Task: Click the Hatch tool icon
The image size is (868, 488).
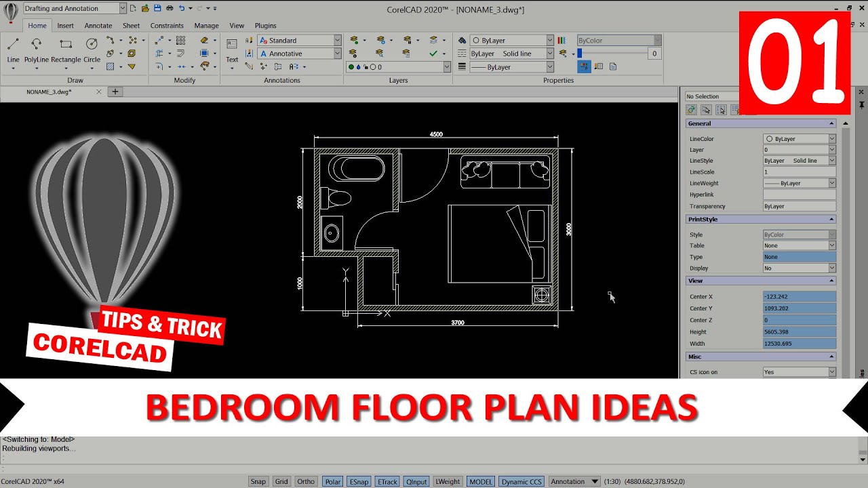Action: point(110,66)
